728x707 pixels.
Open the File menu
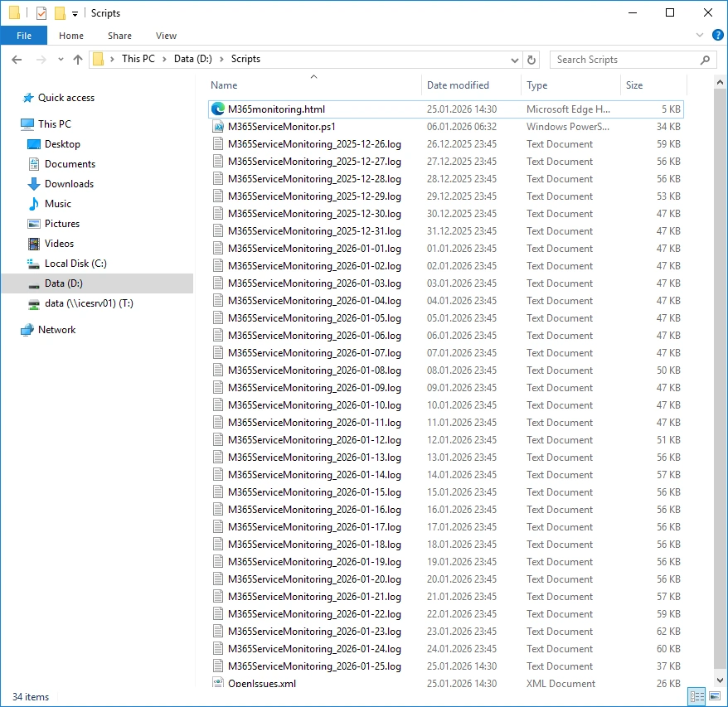(24, 36)
